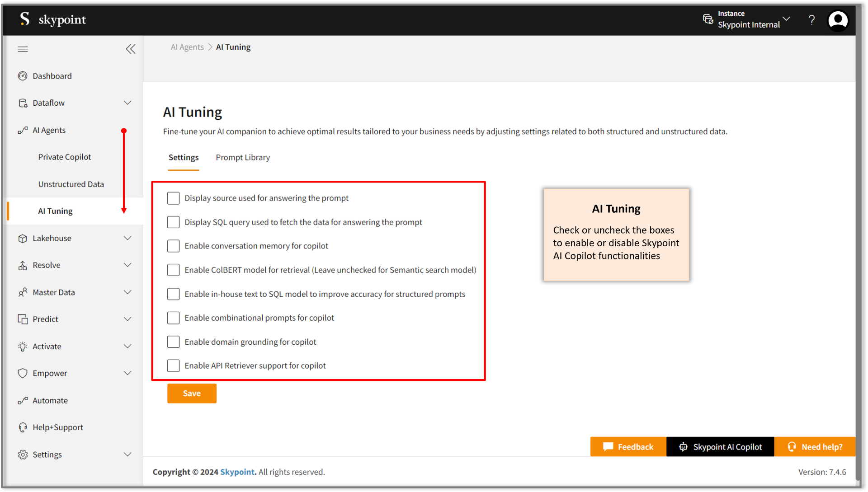Click the Feedback button label
Screen dimensions: 868x492
click(636, 447)
